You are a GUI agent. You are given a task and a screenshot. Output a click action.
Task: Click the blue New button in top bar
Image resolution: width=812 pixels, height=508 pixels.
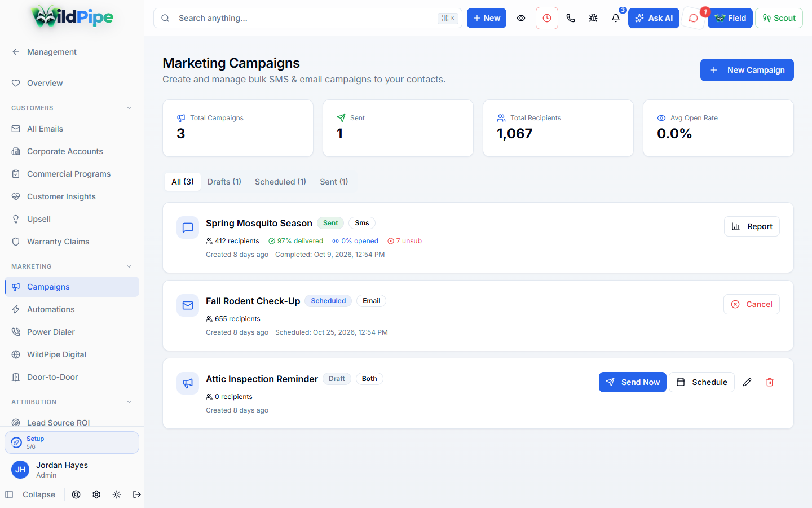point(487,18)
